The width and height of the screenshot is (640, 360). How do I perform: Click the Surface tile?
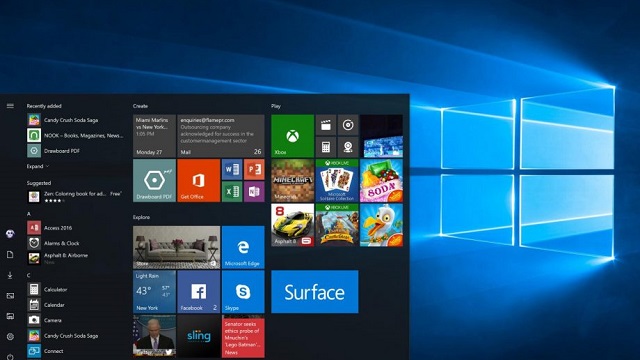point(315,292)
